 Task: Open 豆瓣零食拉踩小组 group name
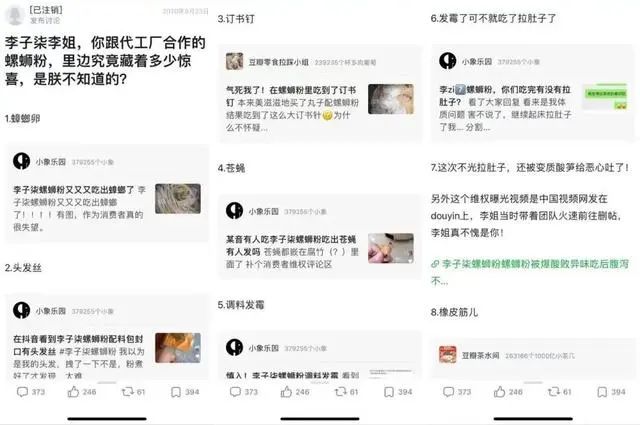coord(278,62)
